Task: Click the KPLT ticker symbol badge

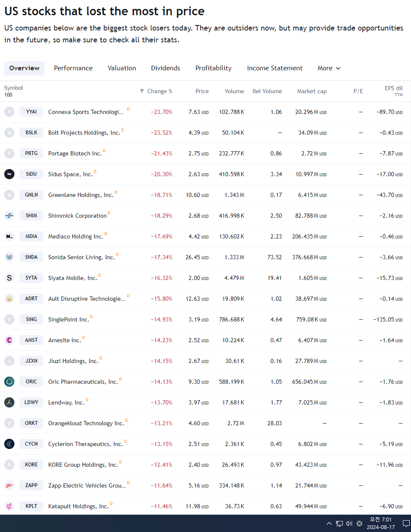Action: pos(31,506)
